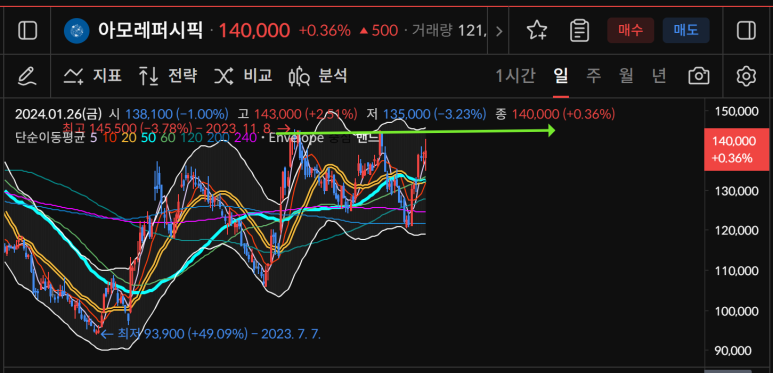
Task: Add stock to favorites with star icon
Action: click(536, 31)
